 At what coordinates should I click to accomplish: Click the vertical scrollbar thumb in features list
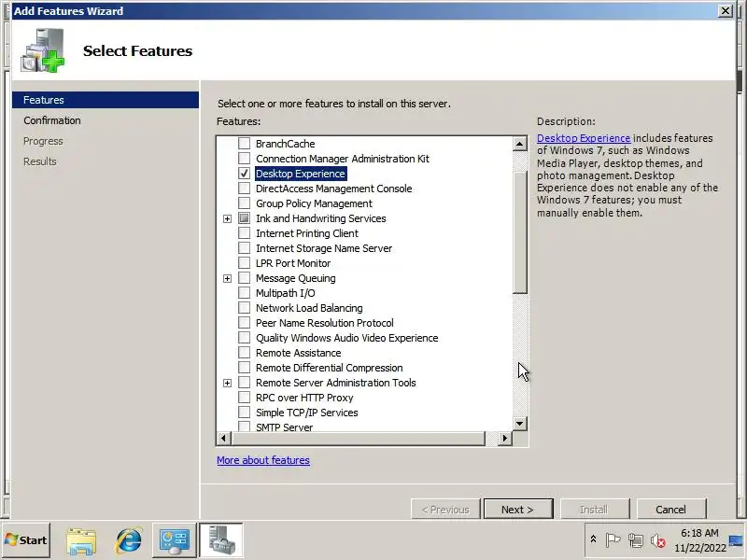click(520, 232)
